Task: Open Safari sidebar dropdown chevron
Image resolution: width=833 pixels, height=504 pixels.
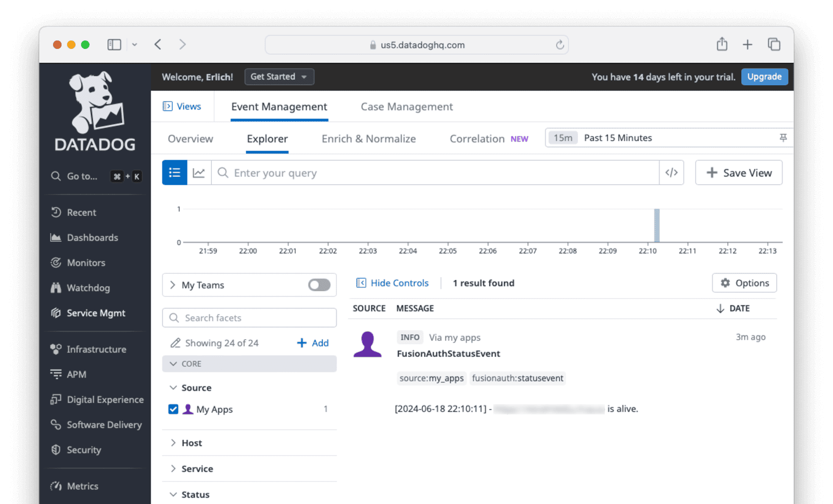Action: [x=134, y=45]
